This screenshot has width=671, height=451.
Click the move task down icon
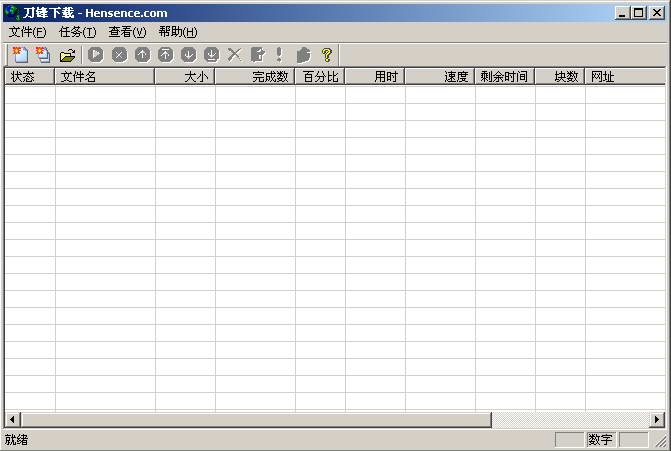pos(188,55)
